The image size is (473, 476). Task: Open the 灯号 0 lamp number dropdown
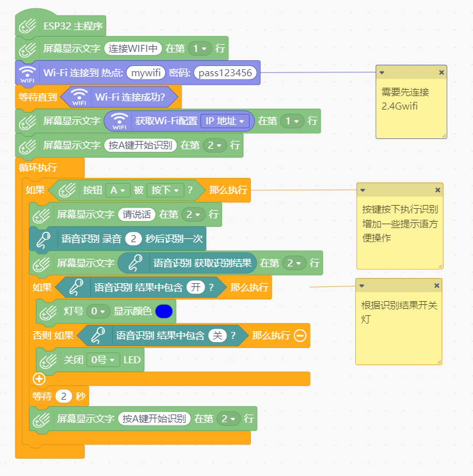click(x=98, y=311)
